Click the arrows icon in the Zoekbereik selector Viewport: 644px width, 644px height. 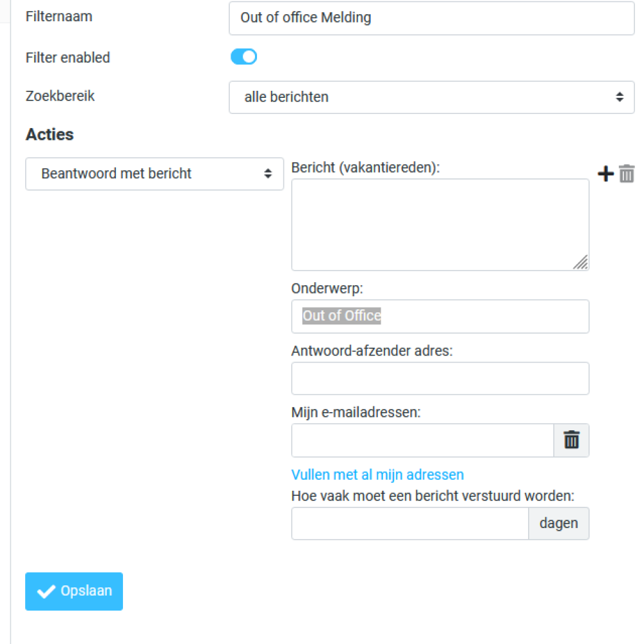(620, 97)
